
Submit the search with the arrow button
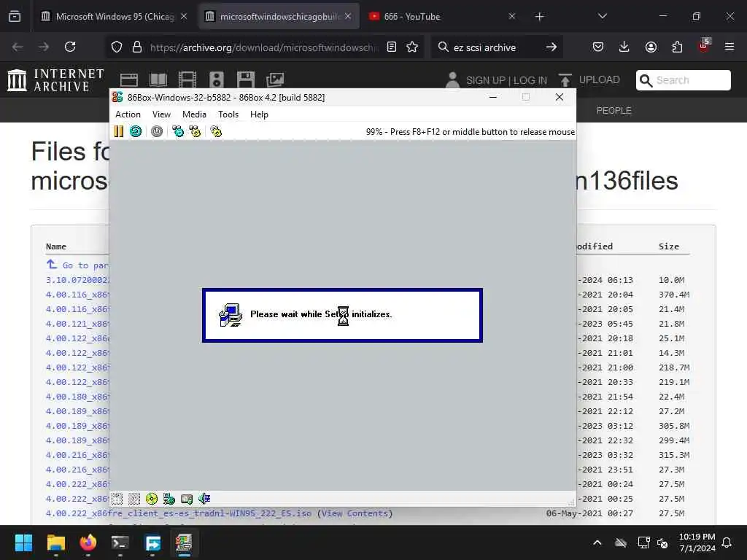click(551, 47)
